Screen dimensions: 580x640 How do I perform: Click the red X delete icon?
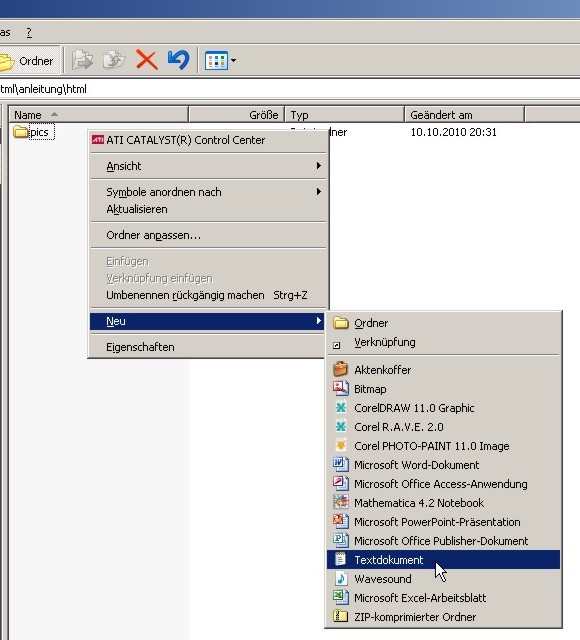(147, 60)
